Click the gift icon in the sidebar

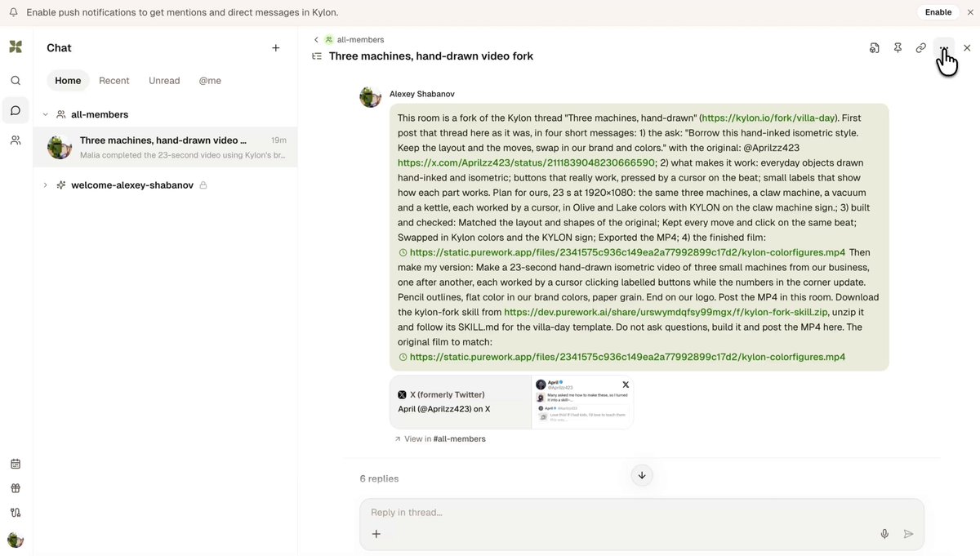[16, 488]
